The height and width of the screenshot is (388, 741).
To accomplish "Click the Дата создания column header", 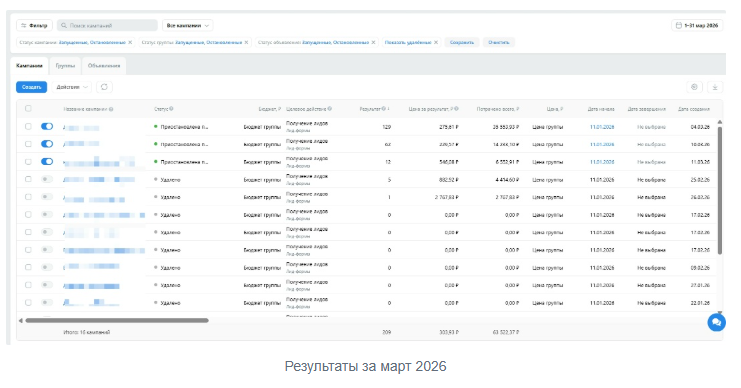I will tap(694, 109).
